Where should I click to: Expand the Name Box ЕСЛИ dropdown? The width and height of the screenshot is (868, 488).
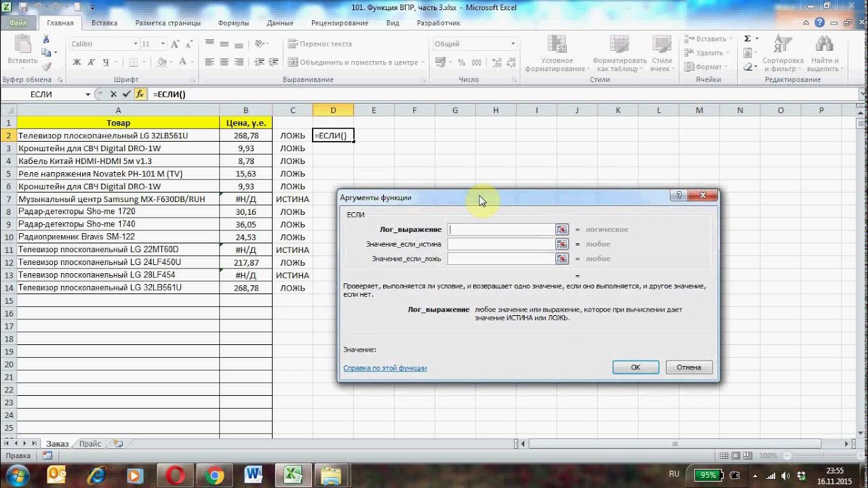click(x=87, y=94)
